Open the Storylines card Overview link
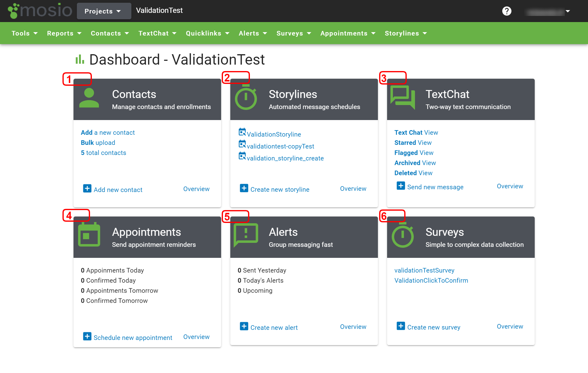The height and width of the screenshot is (373, 588). tap(353, 189)
